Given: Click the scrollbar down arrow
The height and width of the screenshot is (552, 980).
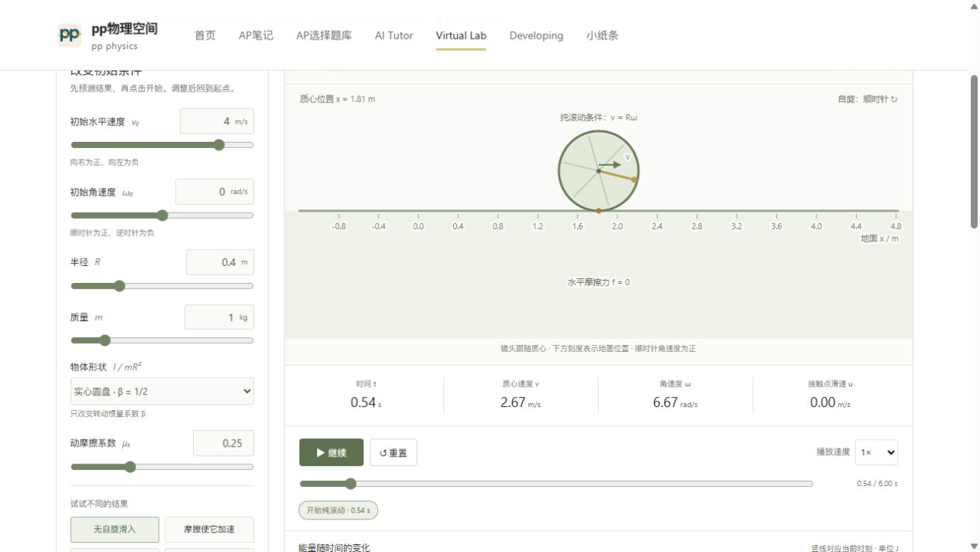Looking at the screenshot, I should click(975, 546).
